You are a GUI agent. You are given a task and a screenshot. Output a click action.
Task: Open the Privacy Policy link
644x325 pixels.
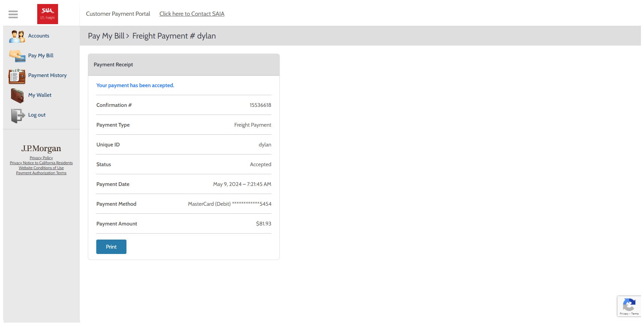click(x=41, y=158)
